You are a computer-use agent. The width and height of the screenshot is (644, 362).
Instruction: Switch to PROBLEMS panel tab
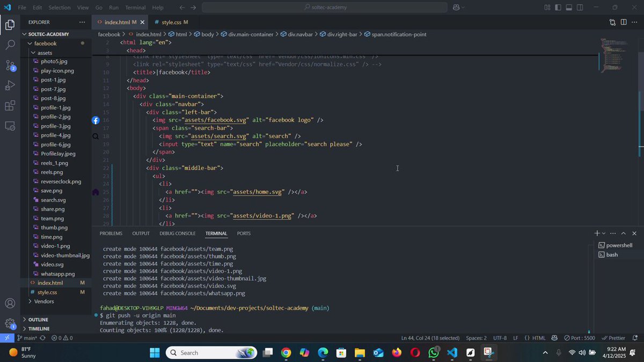click(111, 234)
